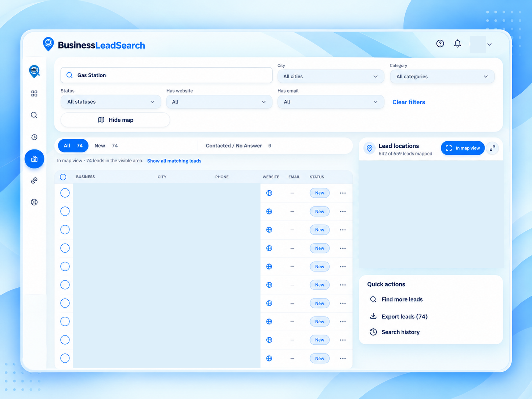Open the dashboard grid icon in sidebar
The image size is (532, 399).
34,94
